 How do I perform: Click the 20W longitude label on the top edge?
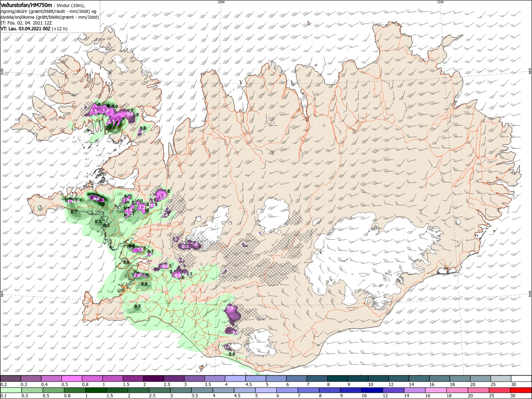(221, 2)
